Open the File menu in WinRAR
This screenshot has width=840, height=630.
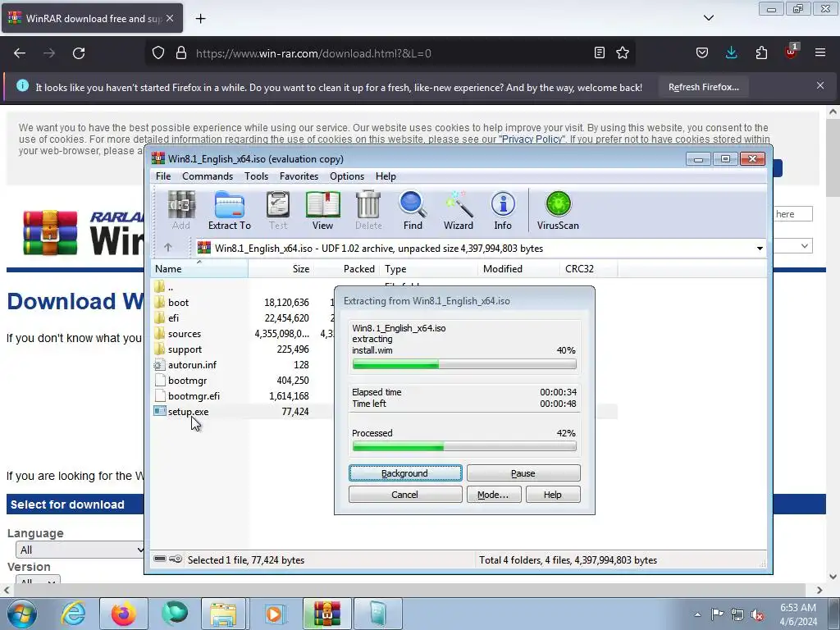163,176
